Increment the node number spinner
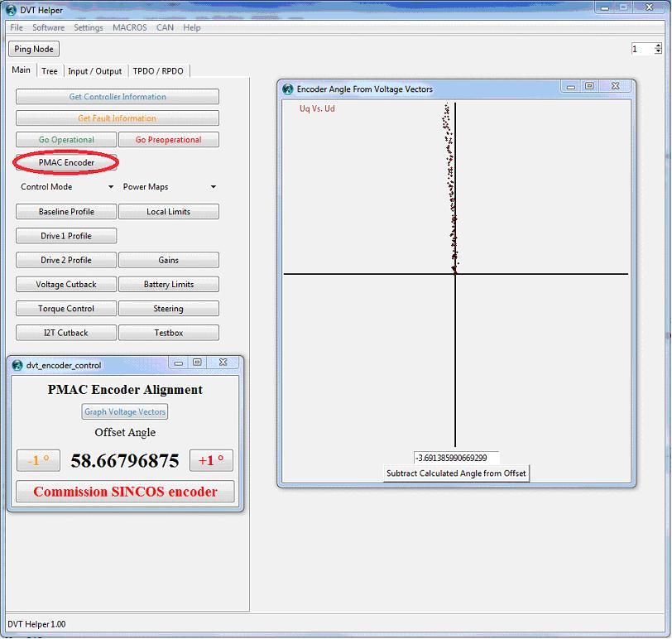The width and height of the screenshot is (672, 639). (x=658, y=46)
